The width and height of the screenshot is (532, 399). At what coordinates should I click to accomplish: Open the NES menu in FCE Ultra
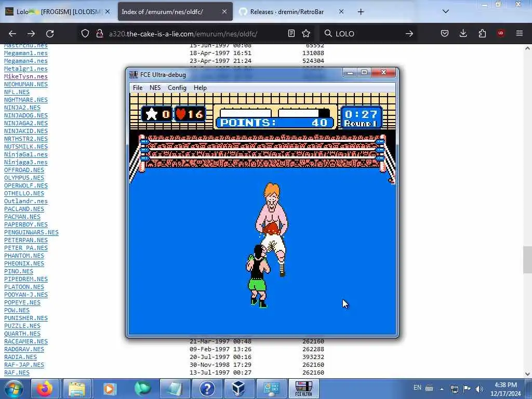click(x=155, y=87)
